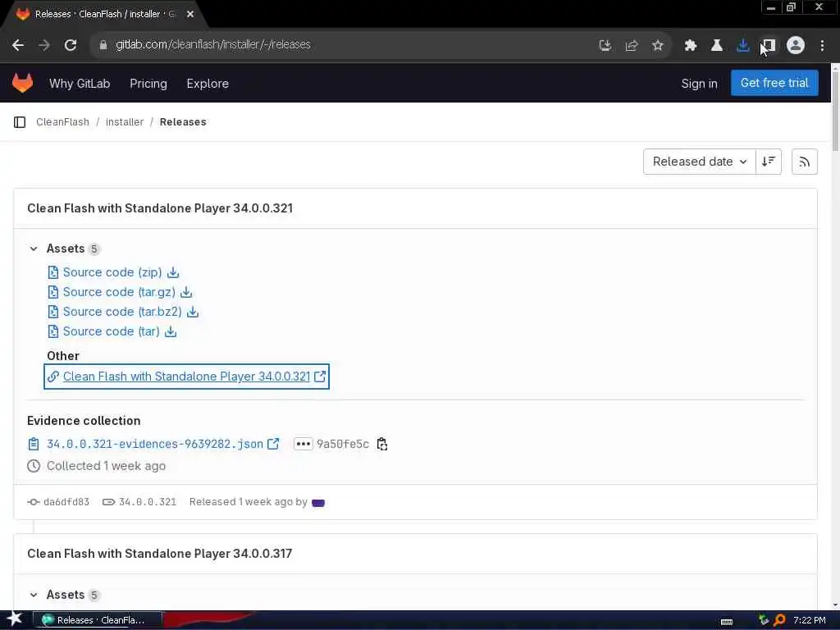Download Source code (tar) via arrow icon
The width and height of the screenshot is (840, 630).
coord(171,331)
